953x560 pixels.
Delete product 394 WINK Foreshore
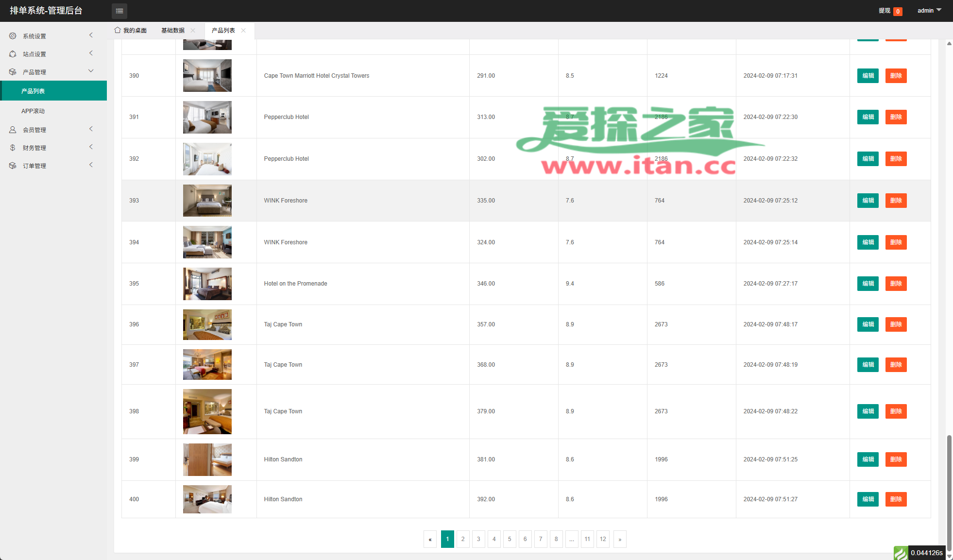(896, 242)
